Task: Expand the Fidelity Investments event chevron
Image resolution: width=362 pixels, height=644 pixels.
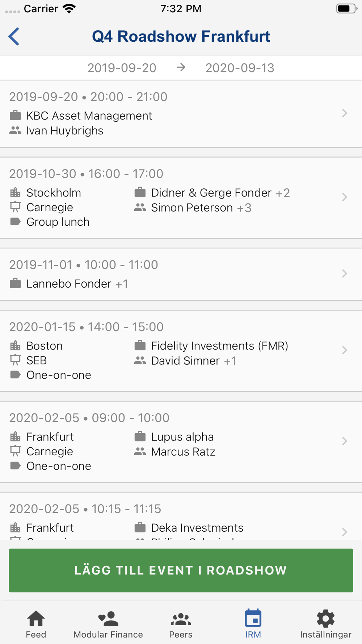Action: pos(345,350)
